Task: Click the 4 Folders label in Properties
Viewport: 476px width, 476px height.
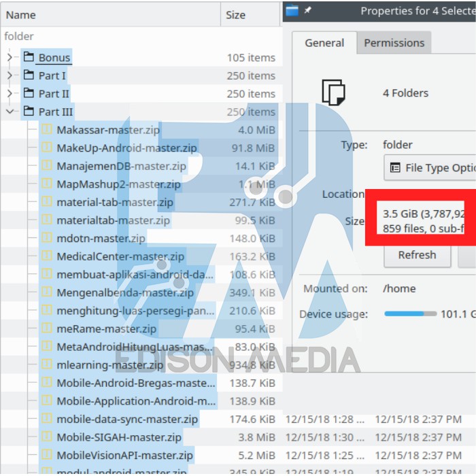Action: tap(405, 93)
